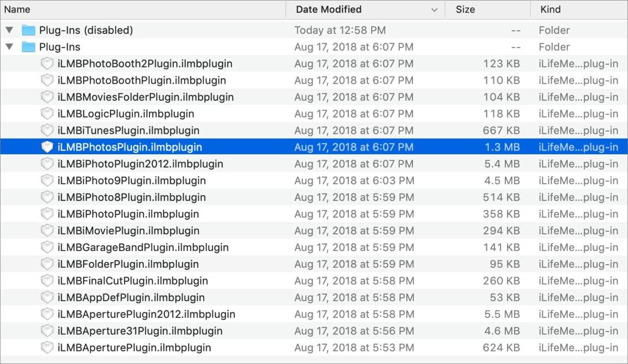Select iLMBAperture31Plugin.ilmbplugin file name
The image size is (628, 364).
[x=140, y=331]
